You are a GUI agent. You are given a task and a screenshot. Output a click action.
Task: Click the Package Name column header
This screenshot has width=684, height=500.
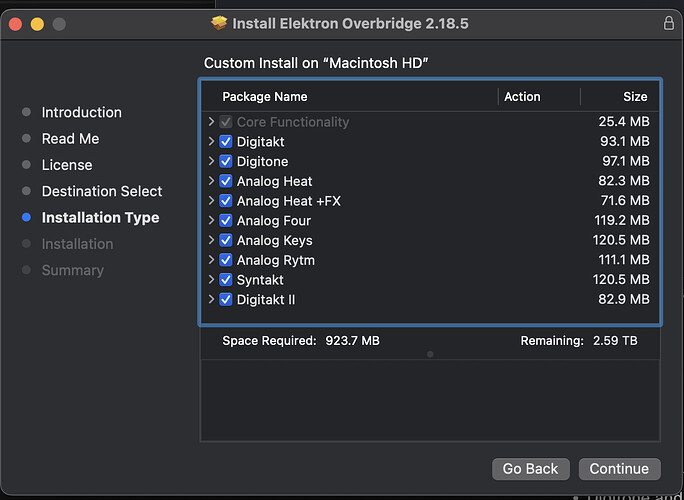(265, 96)
